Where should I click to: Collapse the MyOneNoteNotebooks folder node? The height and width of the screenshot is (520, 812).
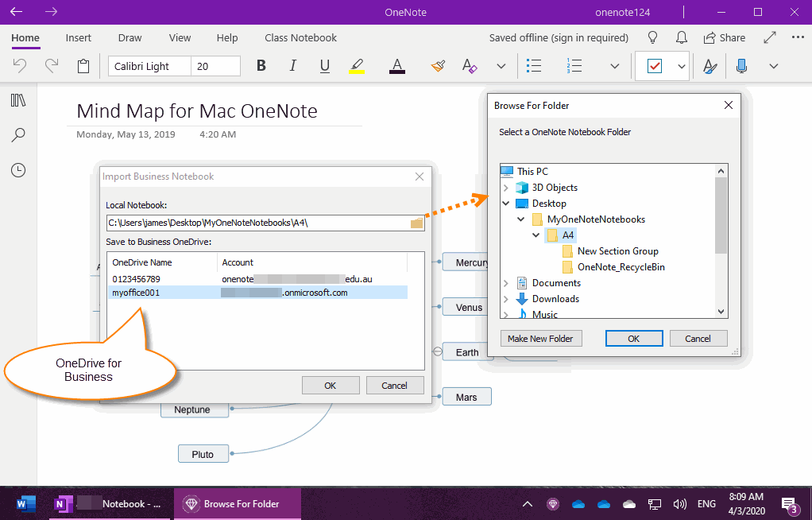pyautogui.click(x=521, y=219)
